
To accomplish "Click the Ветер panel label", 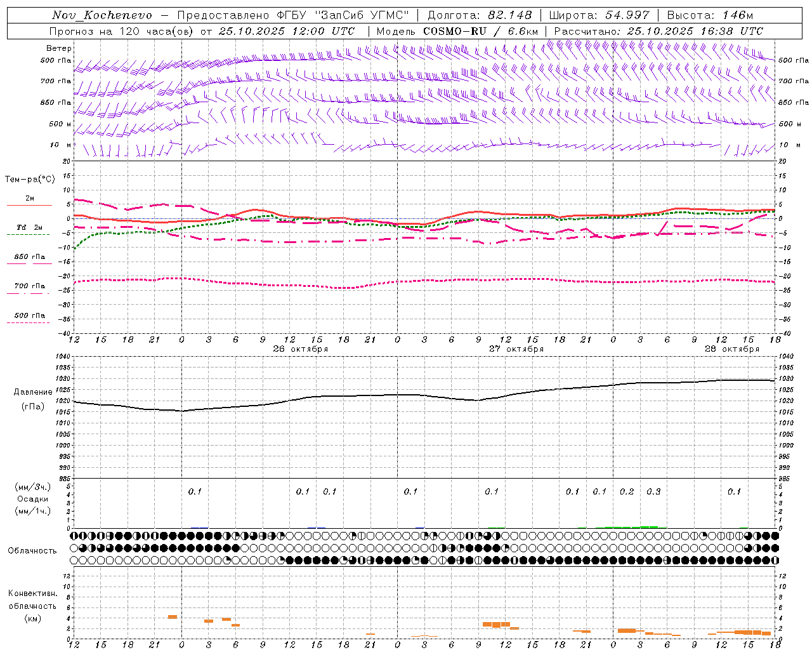I will (59, 48).
